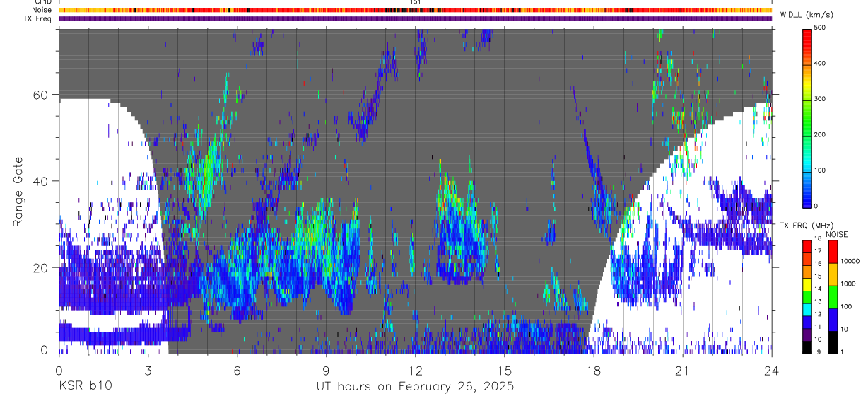Select the purple 10–11 MHz TX FRQ swatch
868x401 pixels.
click(807, 335)
